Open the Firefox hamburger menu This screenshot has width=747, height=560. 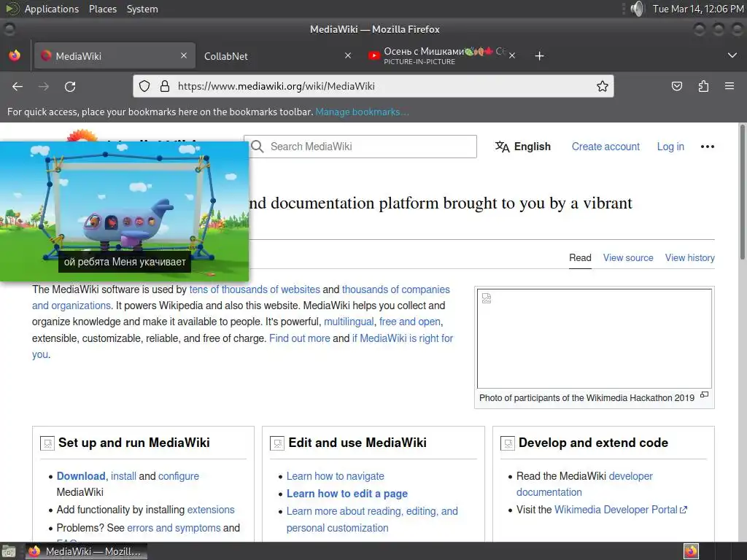(x=729, y=86)
